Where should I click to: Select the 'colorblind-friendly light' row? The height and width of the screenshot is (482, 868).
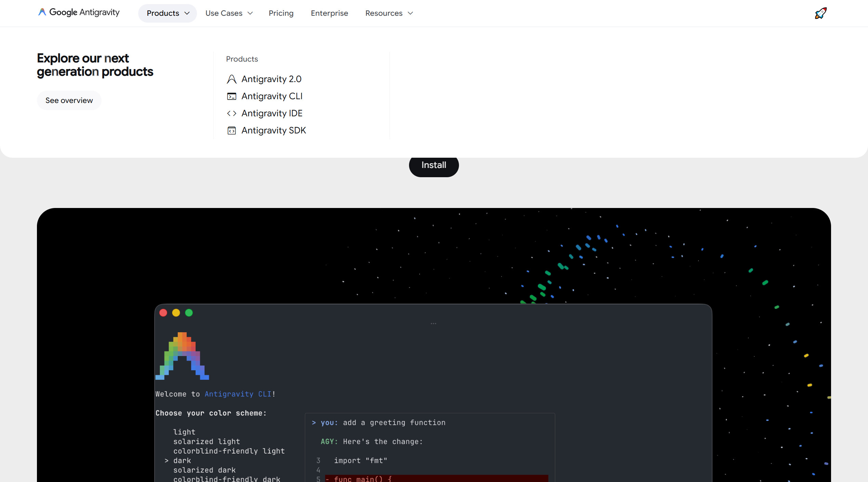point(229,451)
